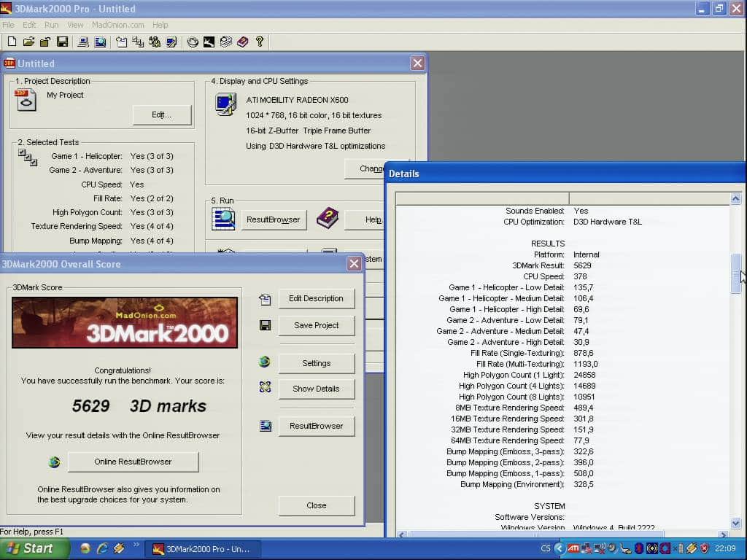Click the CPU Speed value 378
The height and width of the screenshot is (560, 747).
(580, 276)
